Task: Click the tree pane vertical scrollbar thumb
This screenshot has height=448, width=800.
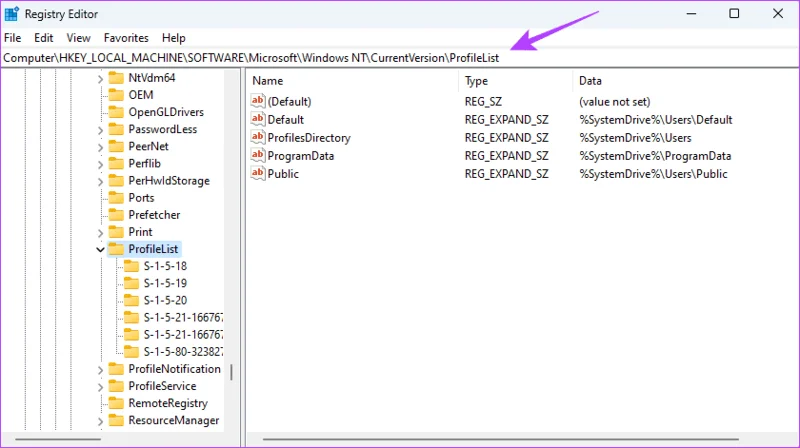Action: 232,372
